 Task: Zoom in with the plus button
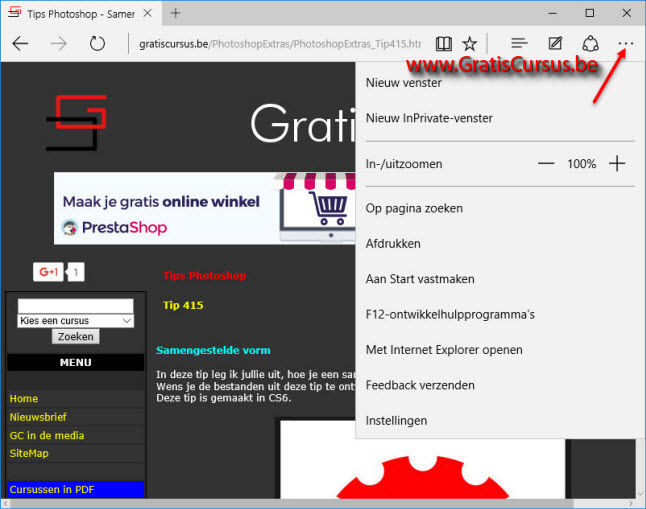tap(617, 164)
